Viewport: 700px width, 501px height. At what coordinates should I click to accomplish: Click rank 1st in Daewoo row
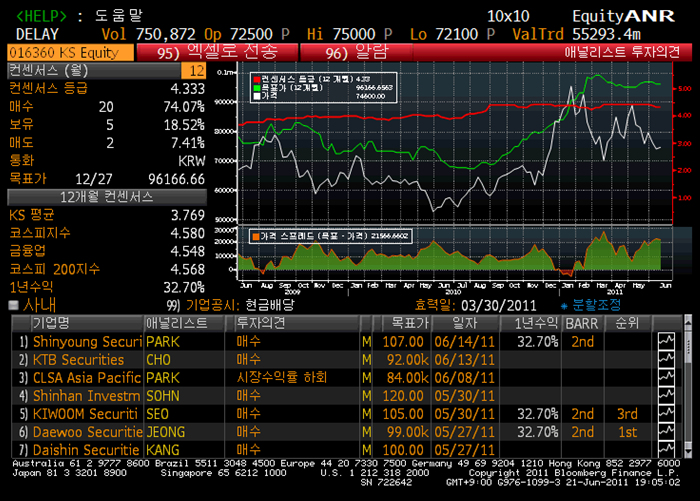click(627, 432)
